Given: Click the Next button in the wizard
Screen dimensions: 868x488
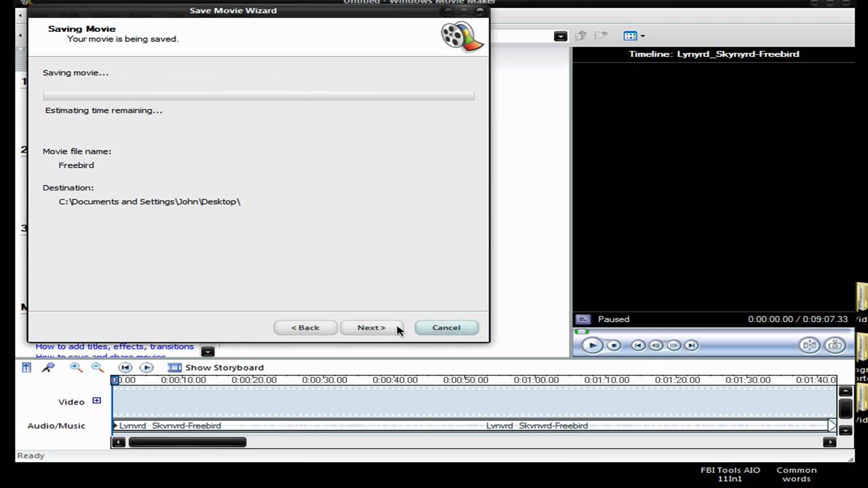Looking at the screenshot, I should point(371,327).
